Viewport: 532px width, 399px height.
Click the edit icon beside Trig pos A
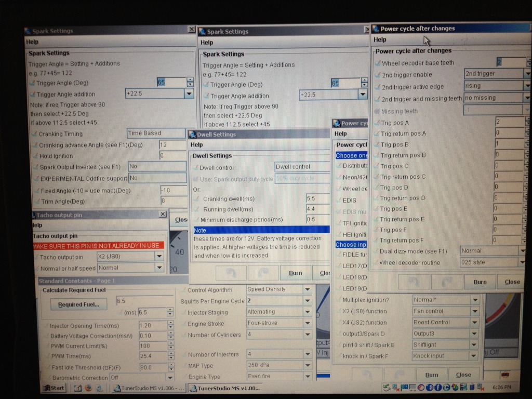377,123
